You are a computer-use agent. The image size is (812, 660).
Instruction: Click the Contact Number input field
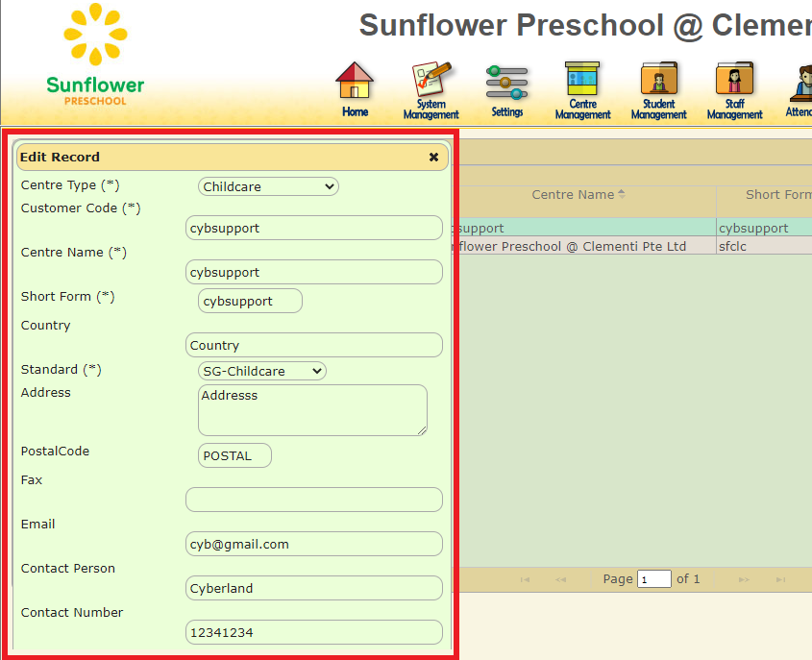click(314, 632)
